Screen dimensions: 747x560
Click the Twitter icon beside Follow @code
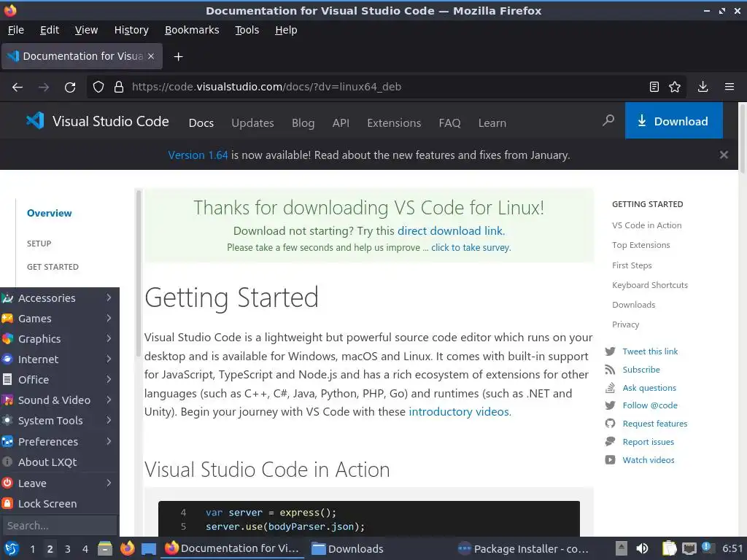[x=611, y=405]
